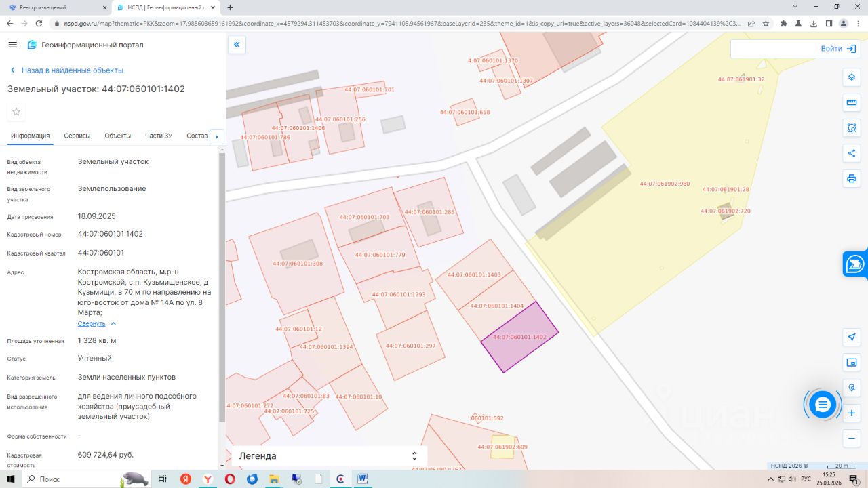Click parcel 44:07:060101:1403 on the map
The image size is (868, 488).
475,274
